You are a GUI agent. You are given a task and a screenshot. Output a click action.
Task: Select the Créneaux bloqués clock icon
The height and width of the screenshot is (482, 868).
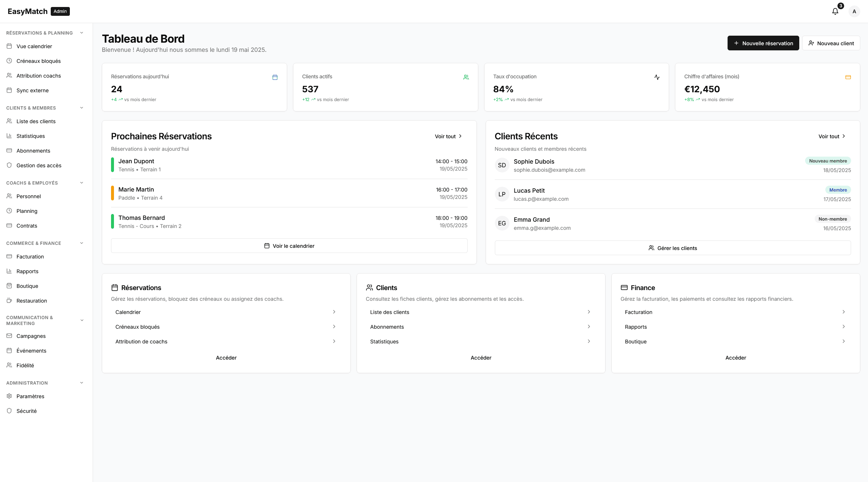click(x=9, y=61)
